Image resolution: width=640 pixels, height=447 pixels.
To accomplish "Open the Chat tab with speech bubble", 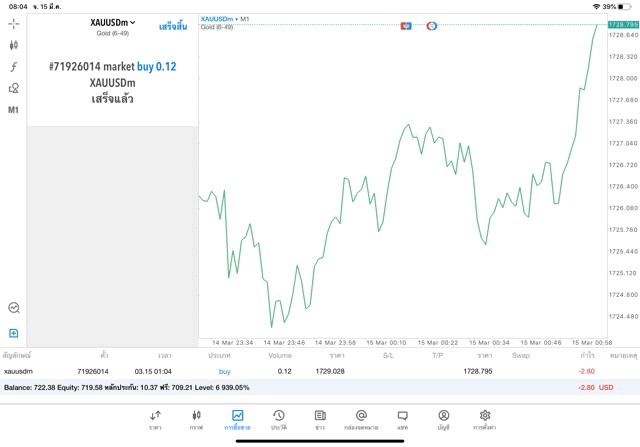I will pyautogui.click(x=402, y=420).
